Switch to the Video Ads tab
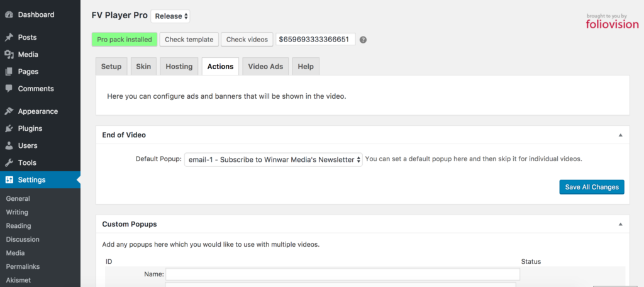Image resolution: width=644 pixels, height=287 pixels. (x=266, y=67)
